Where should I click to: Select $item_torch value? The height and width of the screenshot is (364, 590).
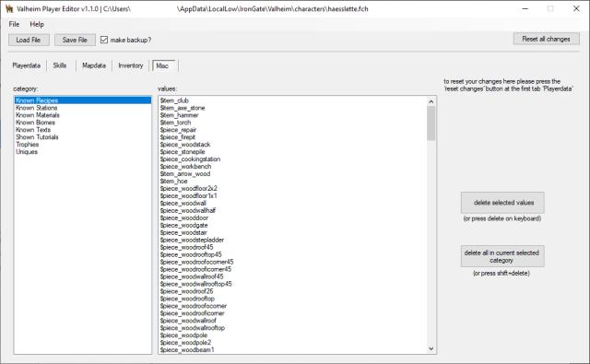click(x=292, y=123)
